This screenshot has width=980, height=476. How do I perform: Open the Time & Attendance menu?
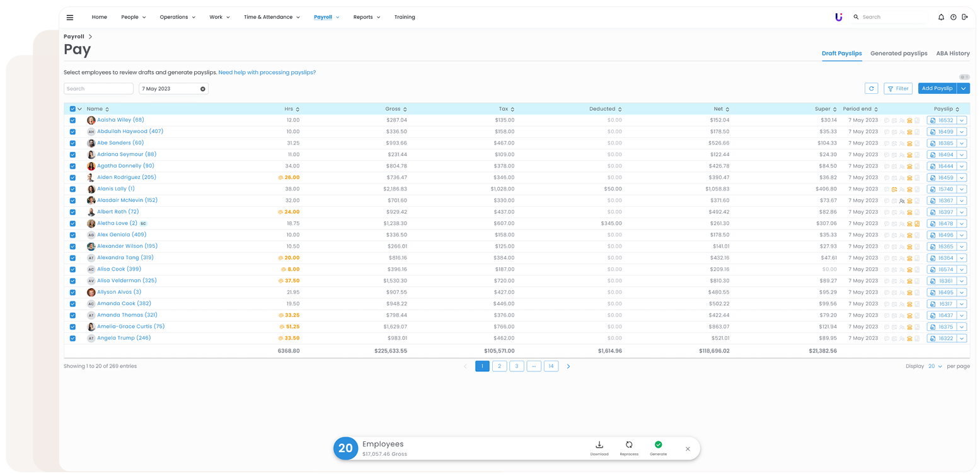point(272,17)
